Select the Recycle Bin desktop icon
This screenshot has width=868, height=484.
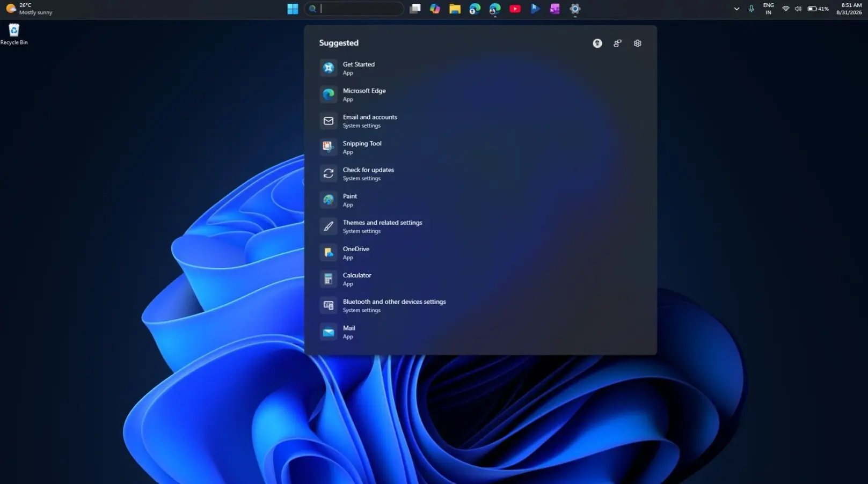pyautogui.click(x=14, y=34)
